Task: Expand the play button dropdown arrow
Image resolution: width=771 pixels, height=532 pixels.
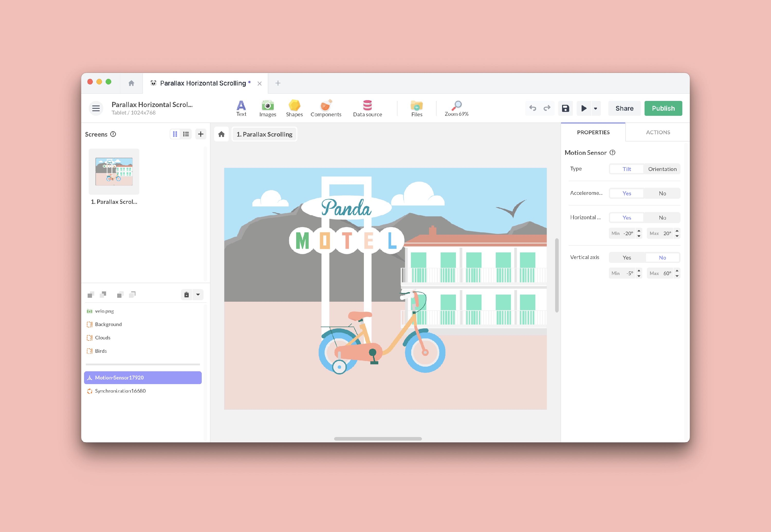Action: click(x=595, y=108)
